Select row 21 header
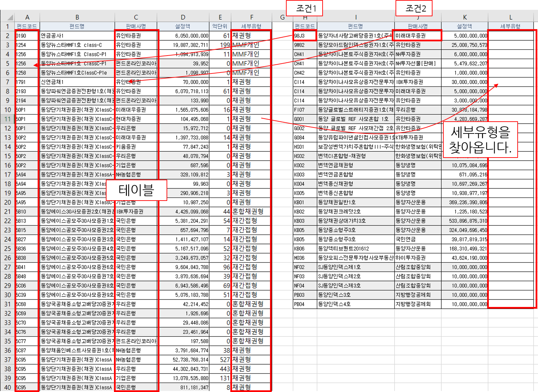This screenshot has width=538, height=392. click(x=7, y=211)
